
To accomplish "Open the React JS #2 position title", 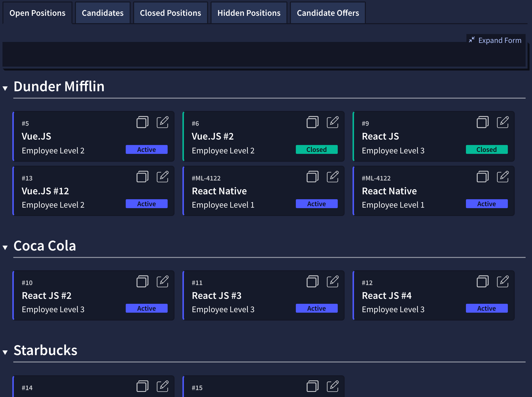I will pyautogui.click(x=47, y=296).
